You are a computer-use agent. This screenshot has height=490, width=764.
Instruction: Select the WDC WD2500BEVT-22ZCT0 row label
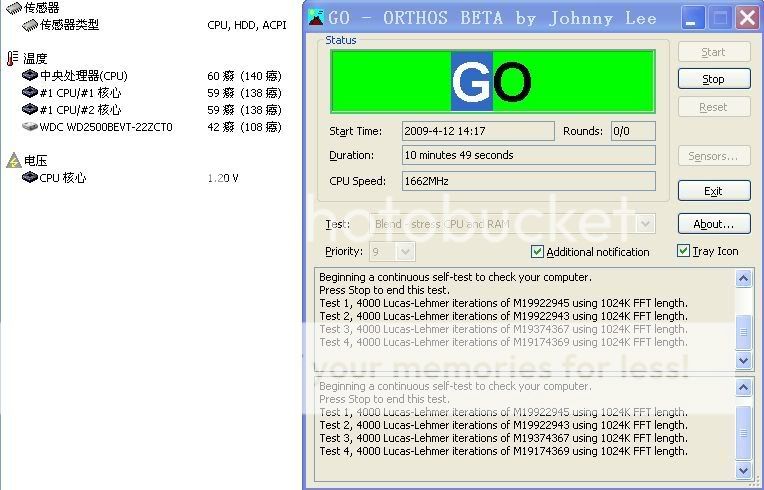coord(106,127)
